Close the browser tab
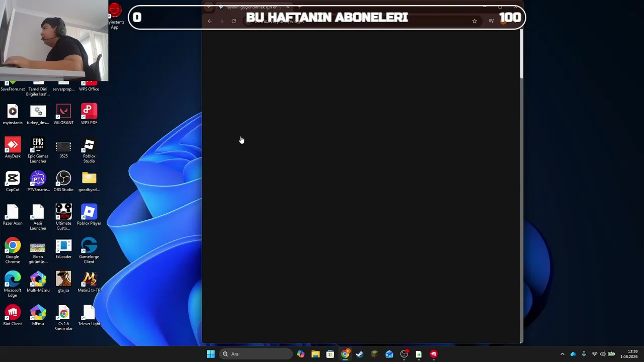This screenshot has height=362, width=644. tap(288, 7)
